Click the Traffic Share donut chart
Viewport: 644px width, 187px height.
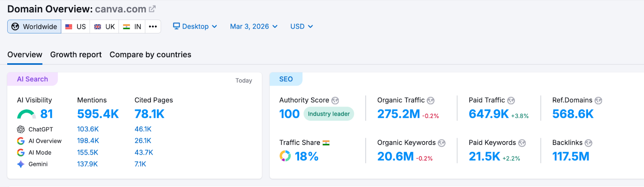tap(285, 156)
